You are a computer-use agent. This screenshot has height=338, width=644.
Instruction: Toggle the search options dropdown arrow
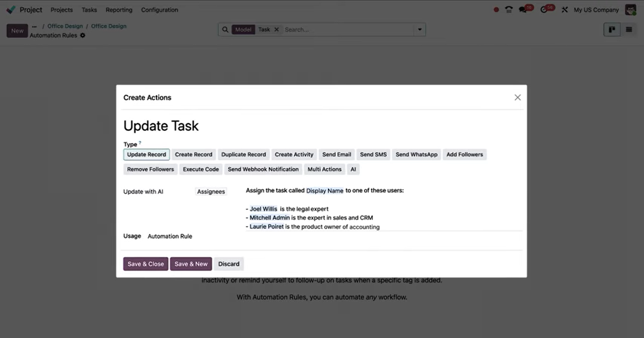coord(420,30)
